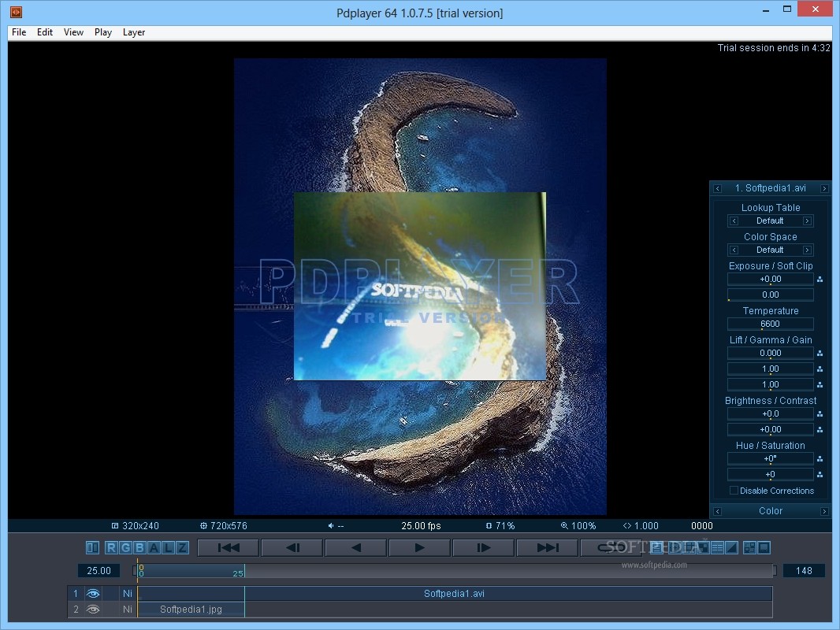Click the left arrow beside 1. Softpedia1.avi

(717, 188)
